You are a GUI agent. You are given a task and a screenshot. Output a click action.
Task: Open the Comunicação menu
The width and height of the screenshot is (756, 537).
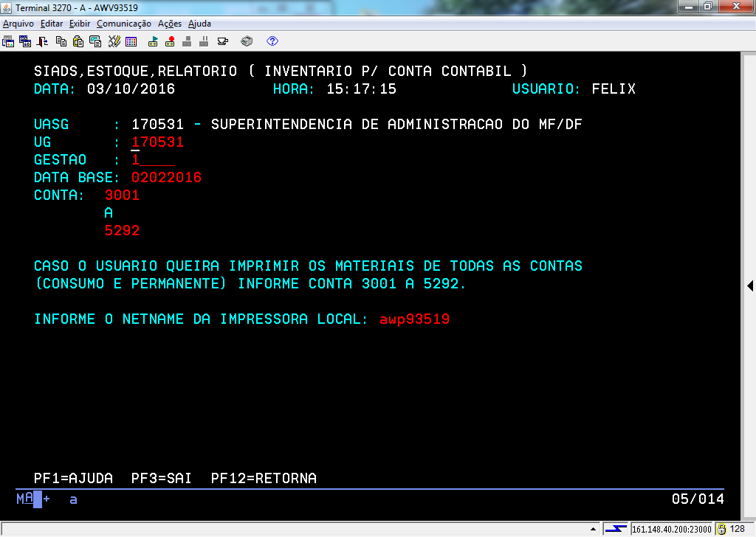tap(124, 24)
